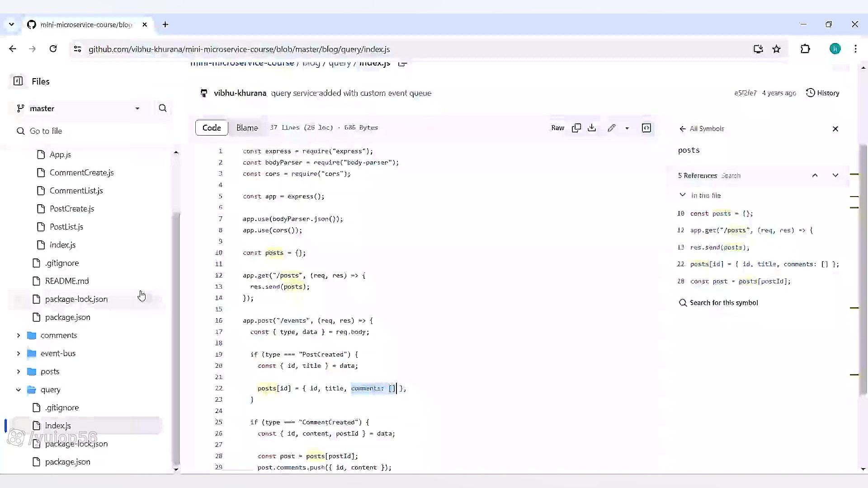Click the address bar URL
The image size is (868, 488).
239,49
